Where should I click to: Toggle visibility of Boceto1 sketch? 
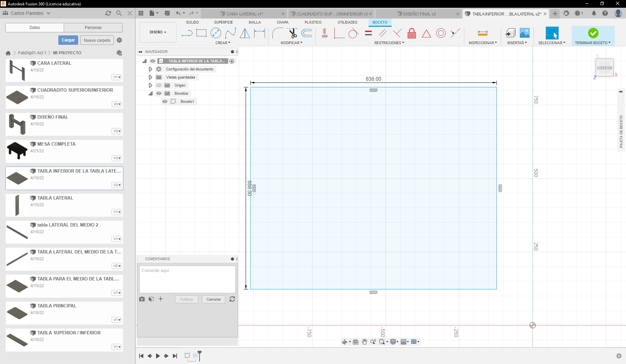click(165, 101)
